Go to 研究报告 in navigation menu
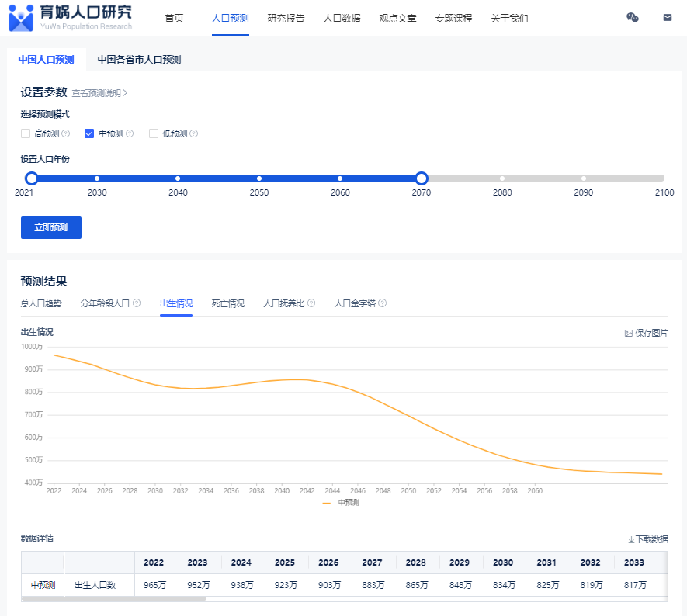 286,18
